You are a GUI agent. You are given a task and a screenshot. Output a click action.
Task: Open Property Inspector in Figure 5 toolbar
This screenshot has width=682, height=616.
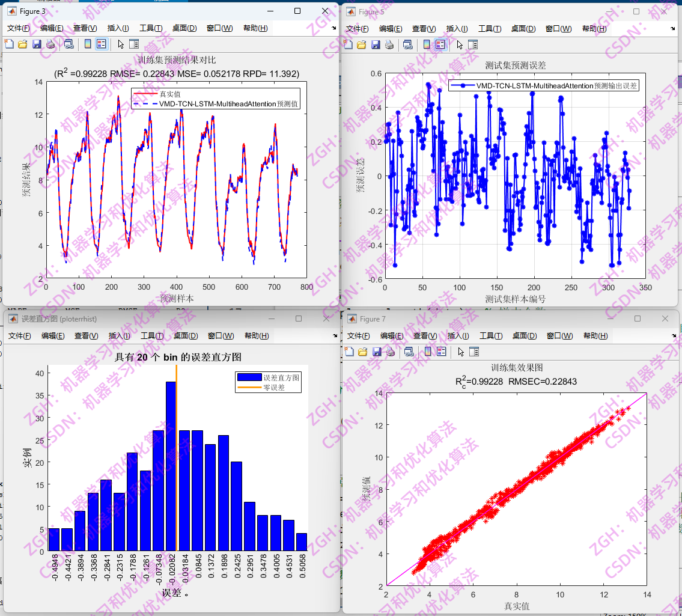point(473,44)
